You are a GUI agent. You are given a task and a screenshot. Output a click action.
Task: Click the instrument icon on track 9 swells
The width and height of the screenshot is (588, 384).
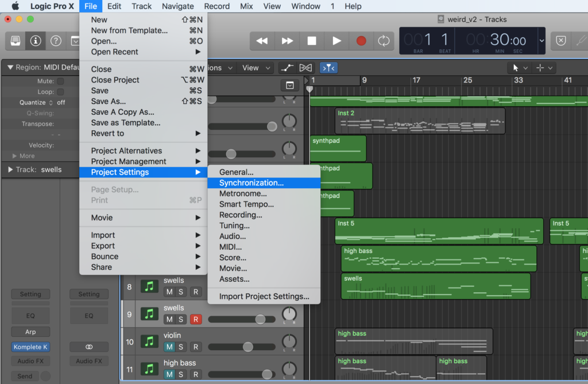point(149,314)
